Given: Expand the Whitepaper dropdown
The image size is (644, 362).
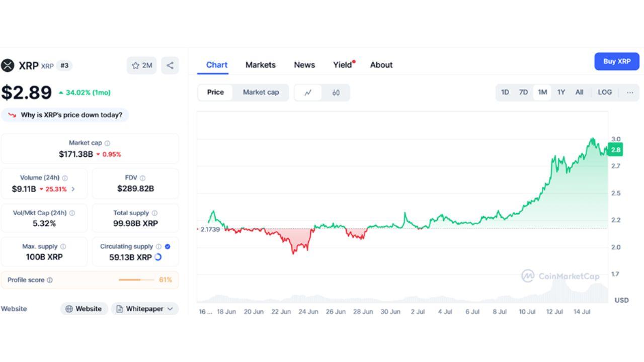Looking at the screenshot, I should 145,309.
